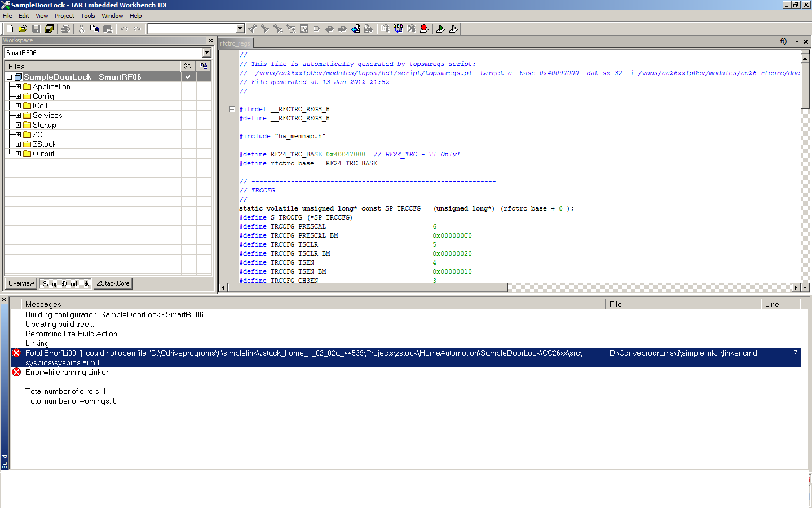Viewport: 812px width, 508px height.
Task: Click the Download and Debug green arrow icon
Action: coord(440,29)
